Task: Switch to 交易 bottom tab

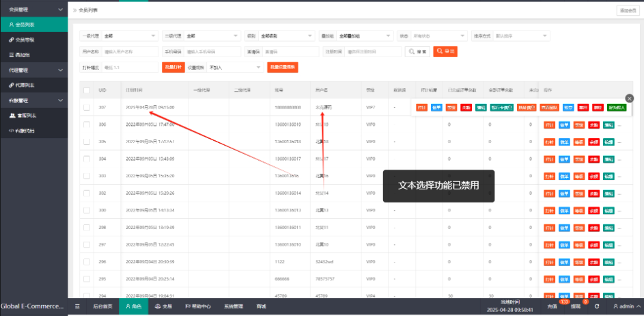Action: tap(163, 306)
